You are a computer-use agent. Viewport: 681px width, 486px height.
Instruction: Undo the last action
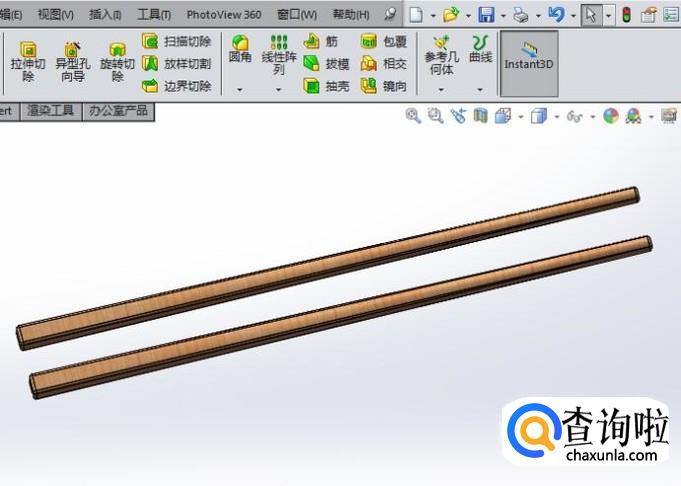click(x=556, y=15)
